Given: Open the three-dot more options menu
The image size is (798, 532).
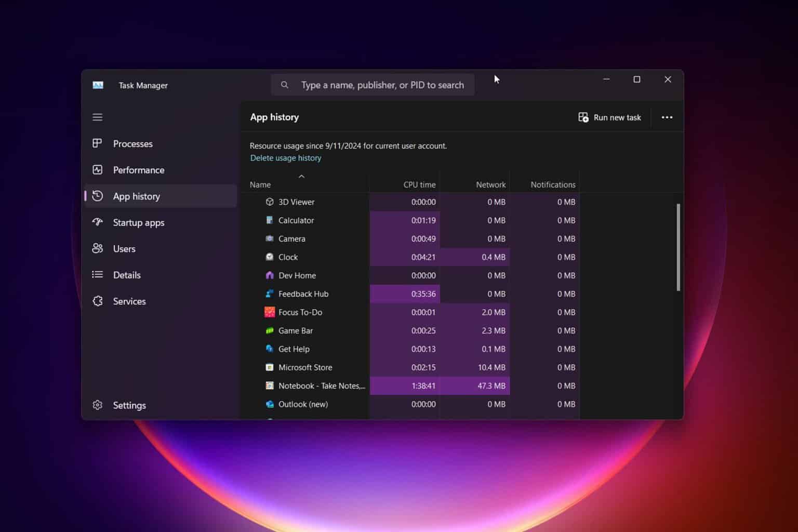Looking at the screenshot, I should (667, 117).
